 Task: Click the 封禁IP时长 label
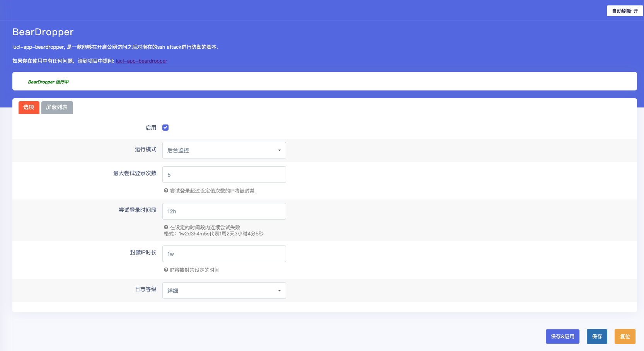coord(143,252)
